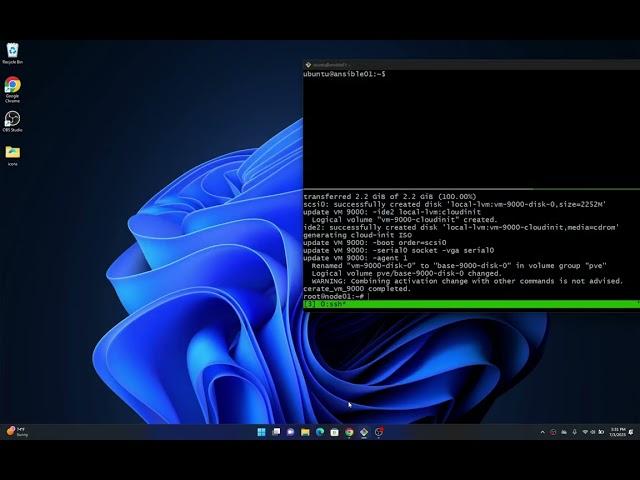Show hidden system tray icons
640x480 pixels.
(542, 432)
